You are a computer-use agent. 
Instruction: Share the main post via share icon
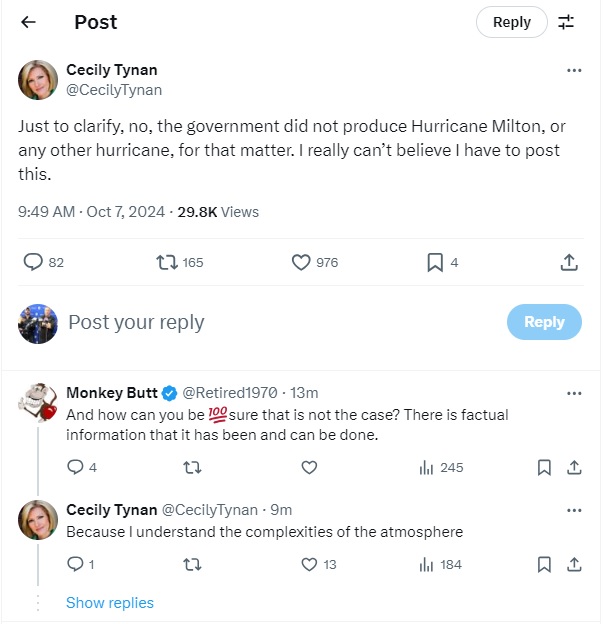(x=568, y=262)
